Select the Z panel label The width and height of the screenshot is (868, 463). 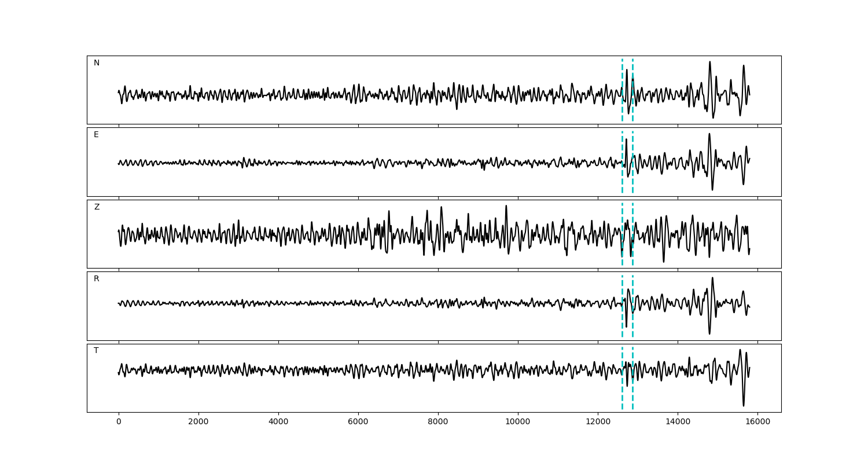[97, 207]
